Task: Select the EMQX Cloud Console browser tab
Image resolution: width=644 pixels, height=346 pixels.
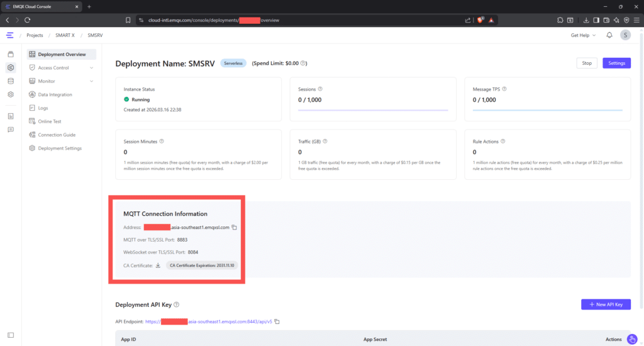Action: pyautogui.click(x=41, y=6)
